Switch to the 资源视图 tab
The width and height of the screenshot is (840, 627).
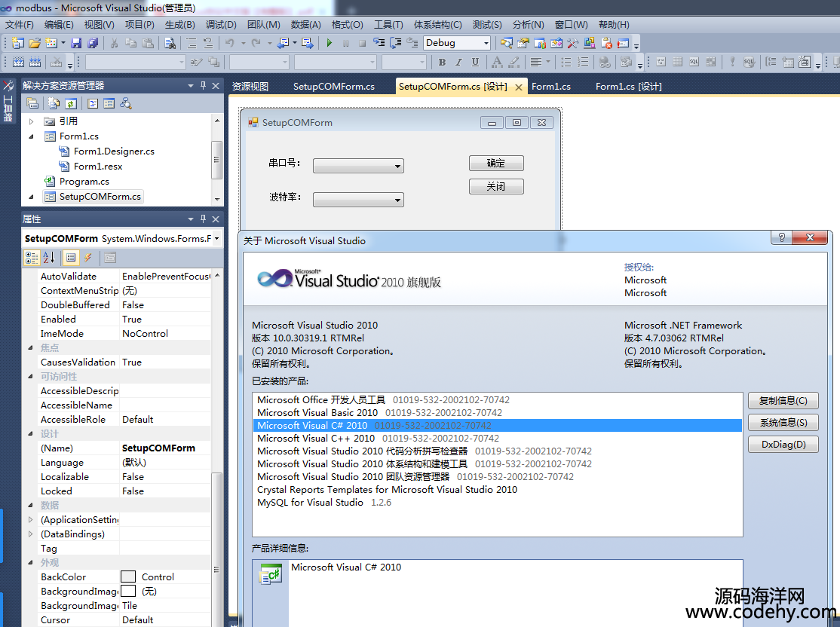click(250, 86)
